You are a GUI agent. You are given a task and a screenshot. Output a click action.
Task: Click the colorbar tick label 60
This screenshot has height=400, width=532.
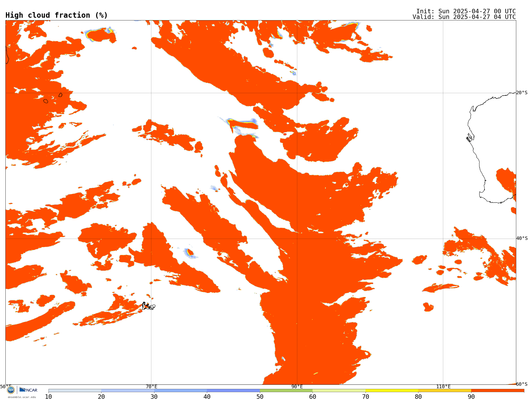coord(313,397)
